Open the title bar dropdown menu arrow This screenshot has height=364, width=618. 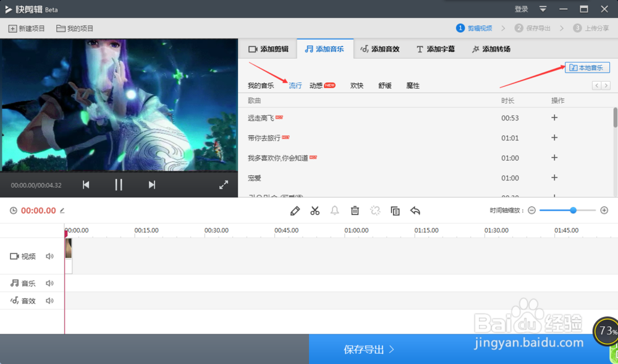click(543, 9)
